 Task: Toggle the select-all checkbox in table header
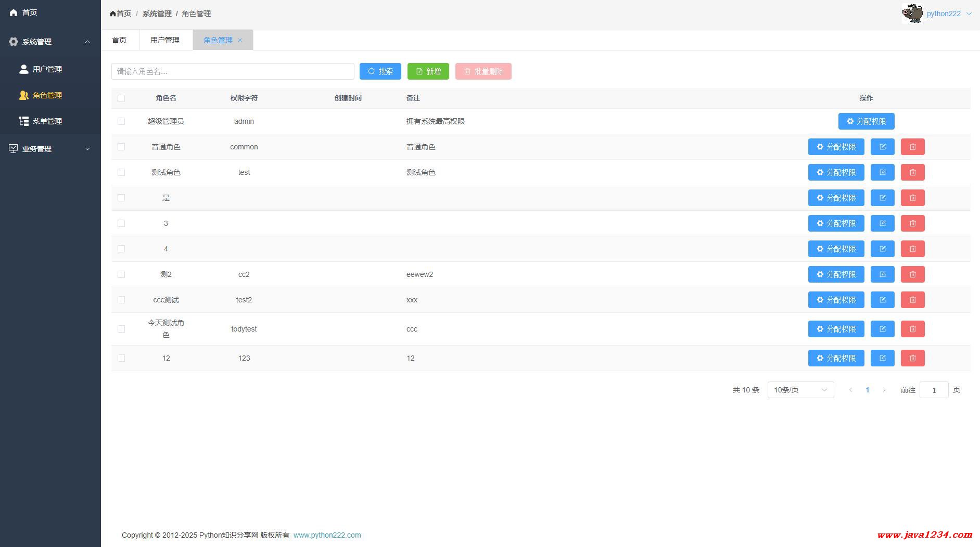click(121, 98)
